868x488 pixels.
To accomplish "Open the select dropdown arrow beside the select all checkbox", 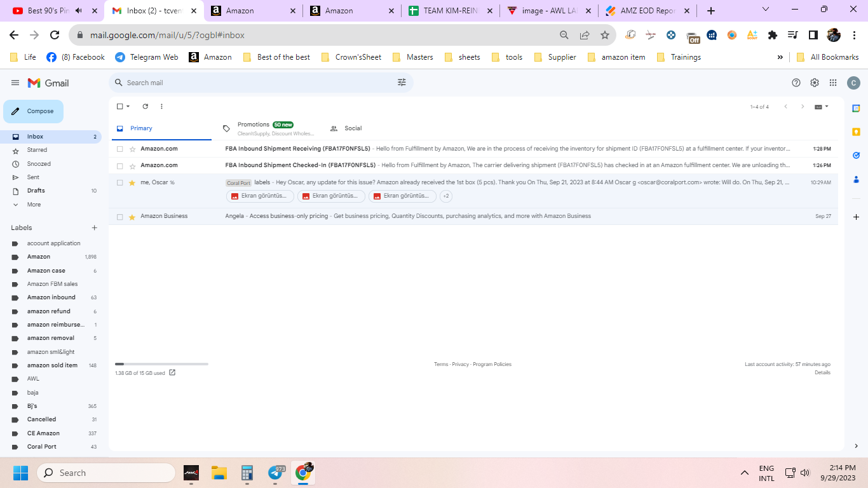I will tap(128, 106).
